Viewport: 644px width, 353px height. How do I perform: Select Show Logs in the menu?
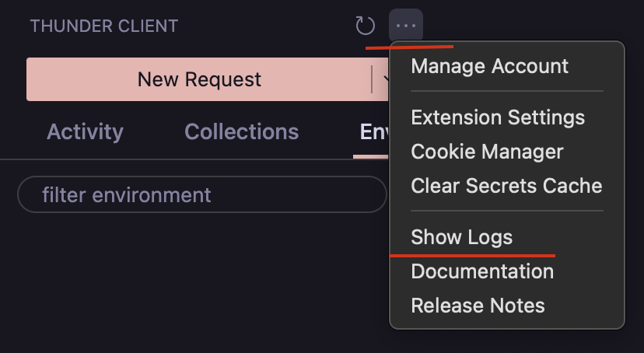pos(462,237)
